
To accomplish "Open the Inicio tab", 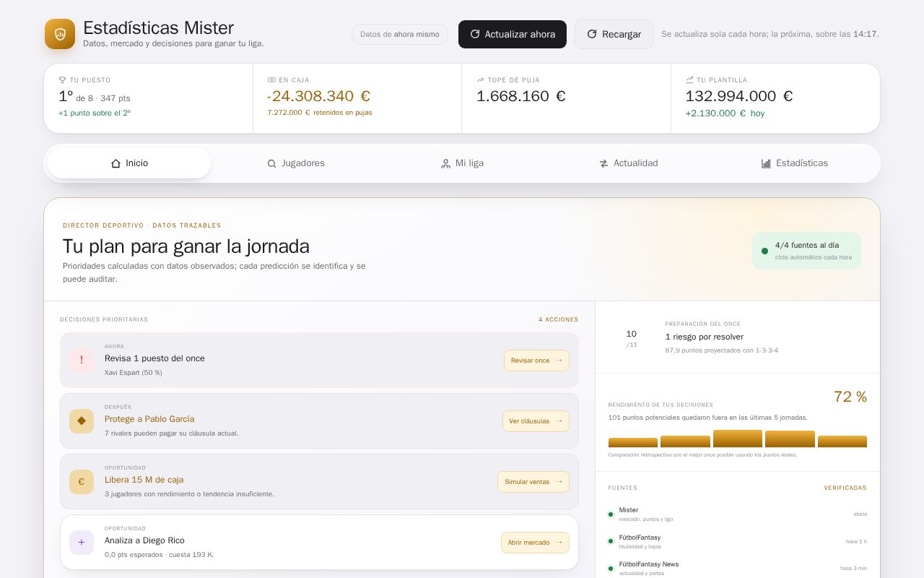I will (x=129, y=163).
